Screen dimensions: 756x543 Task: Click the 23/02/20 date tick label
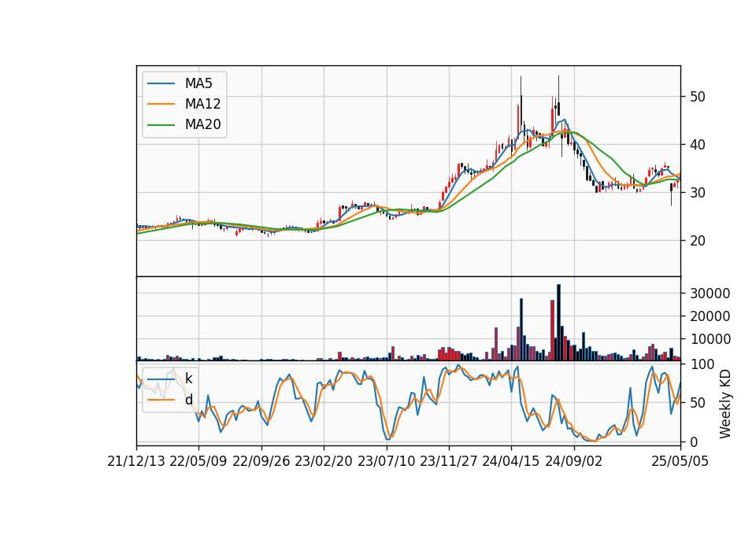pos(324,461)
